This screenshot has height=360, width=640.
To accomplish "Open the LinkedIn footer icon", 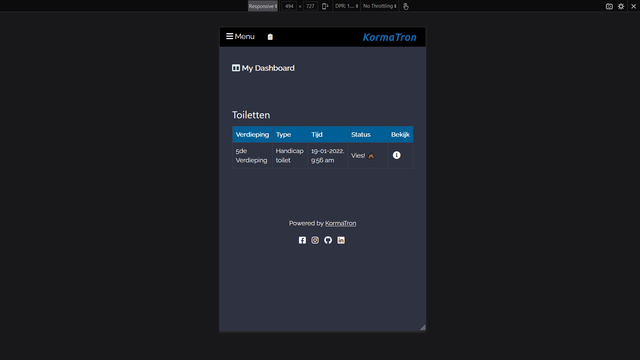I will [341, 240].
